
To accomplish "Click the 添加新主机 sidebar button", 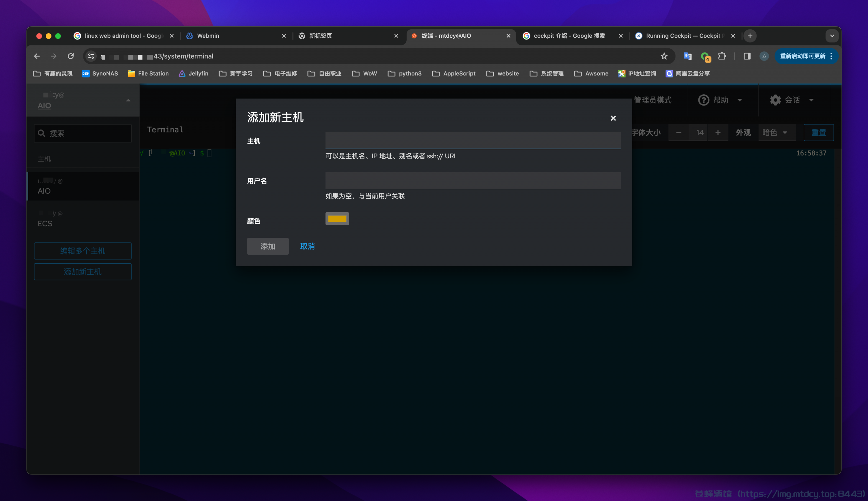I will pos(83,272).
